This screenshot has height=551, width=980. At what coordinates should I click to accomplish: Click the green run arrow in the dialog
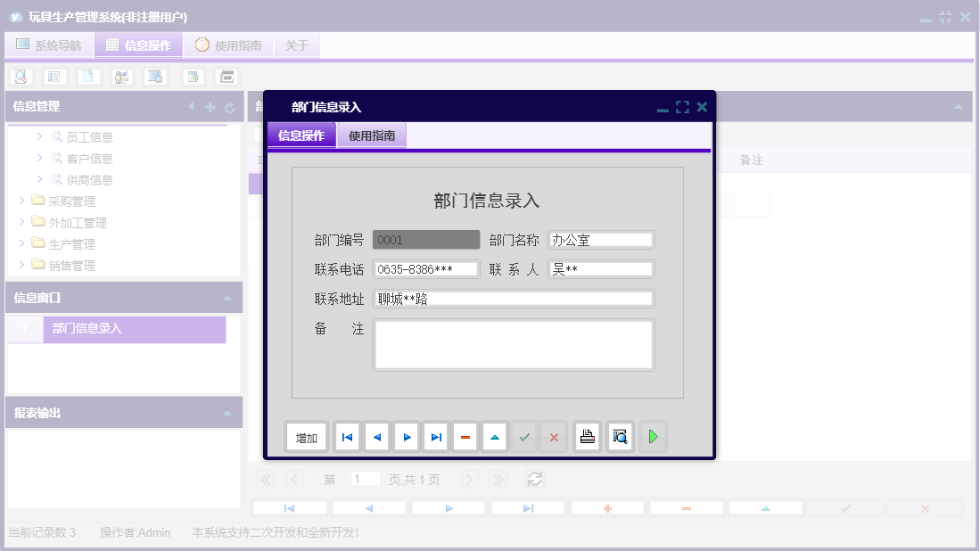pyautogui.click(x=654, y=436)
